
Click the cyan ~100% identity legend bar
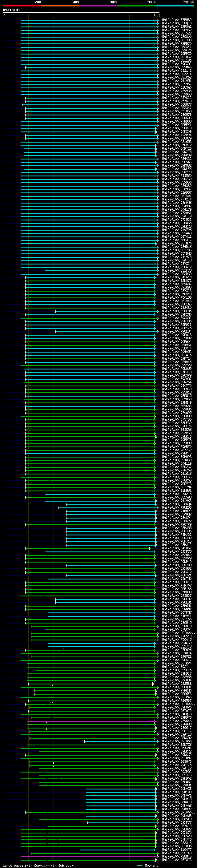point(175,6)
